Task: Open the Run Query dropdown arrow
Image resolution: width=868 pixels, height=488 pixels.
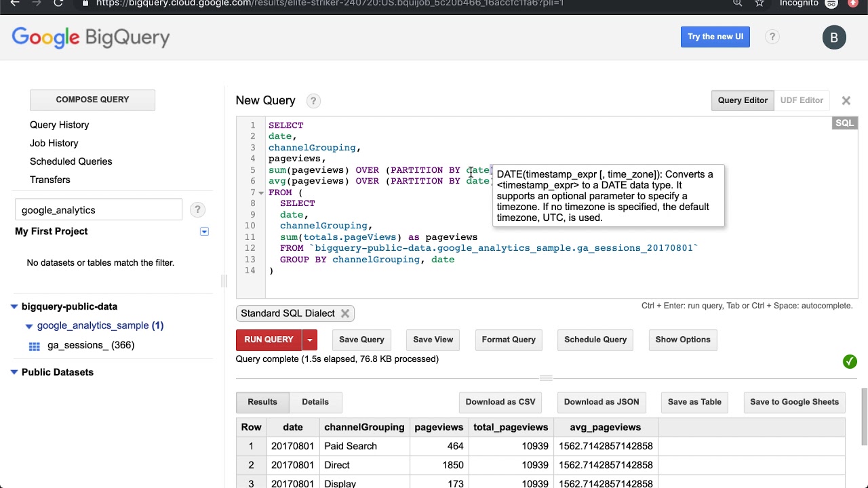Action: click(310, 340)
